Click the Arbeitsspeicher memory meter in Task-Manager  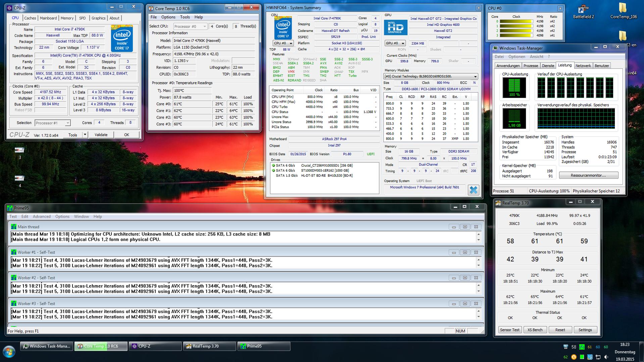(514, 118)
